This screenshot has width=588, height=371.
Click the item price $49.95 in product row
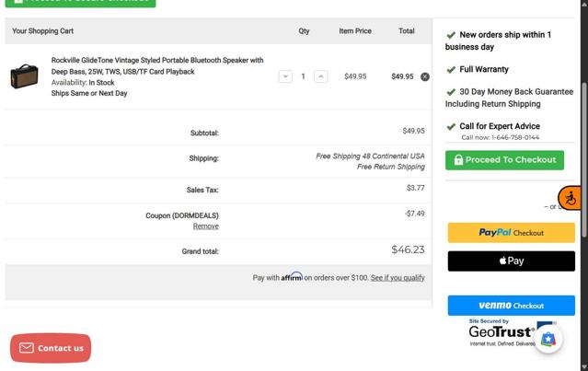(x=355, y=76)
